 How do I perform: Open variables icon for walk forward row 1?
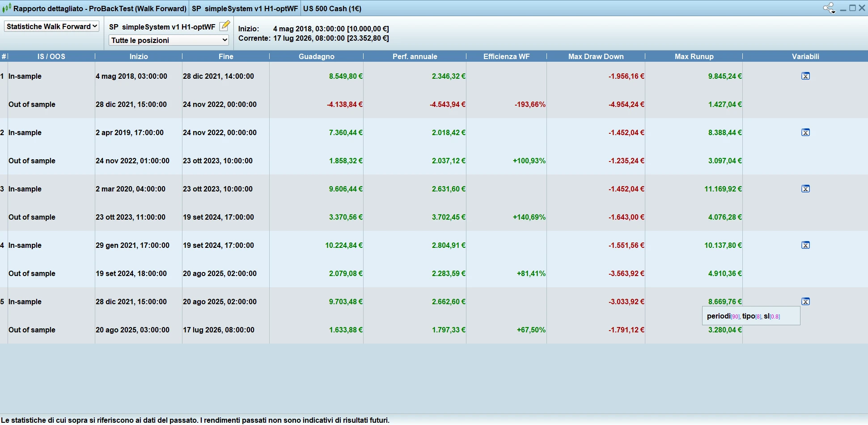coord(805,76)
